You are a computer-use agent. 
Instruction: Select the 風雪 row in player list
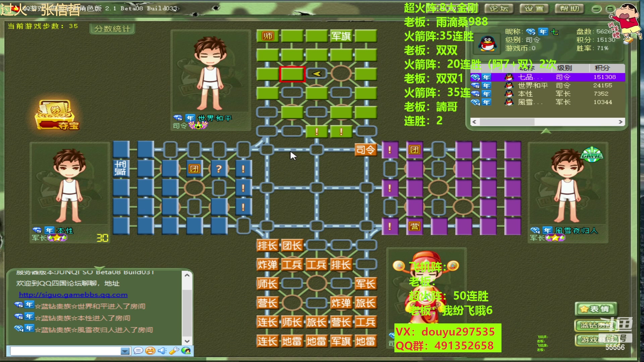[x=548, y=102]
